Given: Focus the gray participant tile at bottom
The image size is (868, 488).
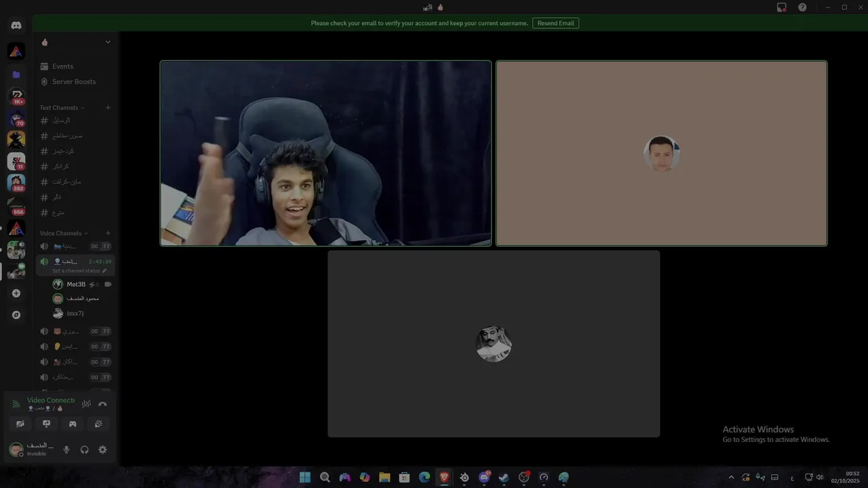Looking at the screenshot, I should click(x=494, y=344).
